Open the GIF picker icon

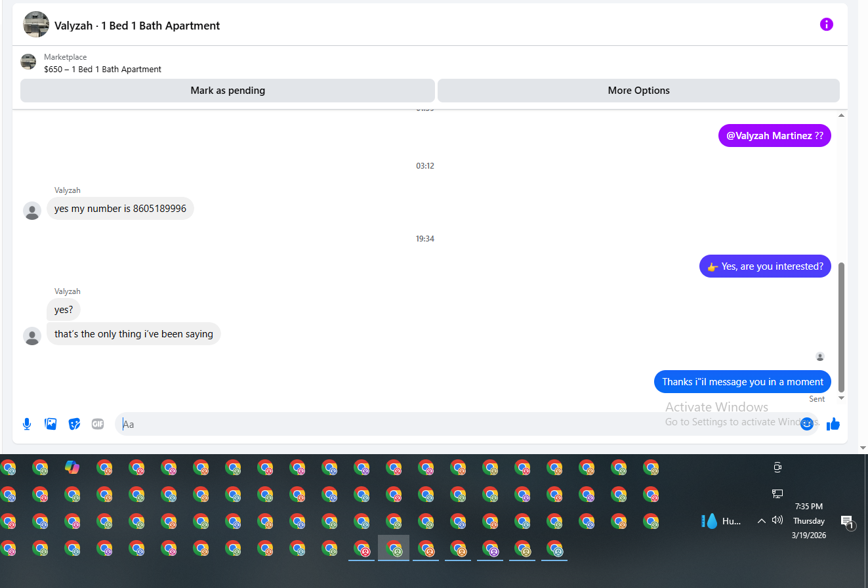coord(98,424)
